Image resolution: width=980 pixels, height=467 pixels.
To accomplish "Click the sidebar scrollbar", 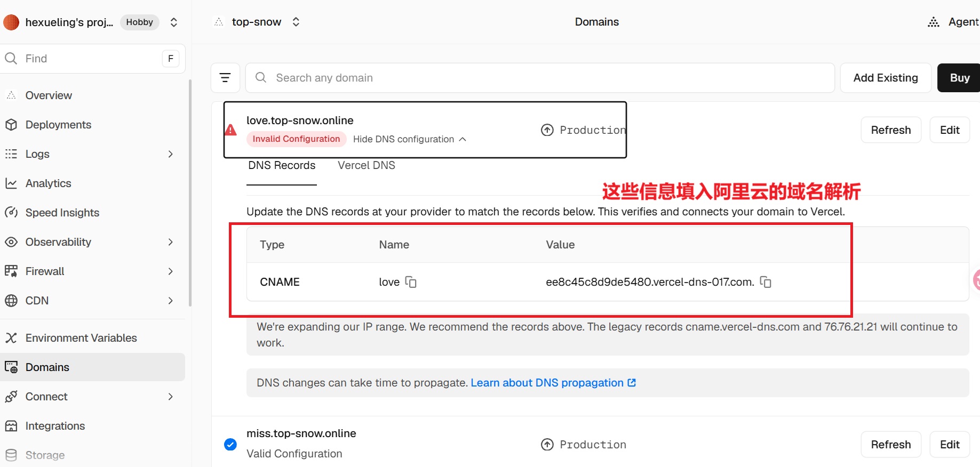I will coord(190,193).
